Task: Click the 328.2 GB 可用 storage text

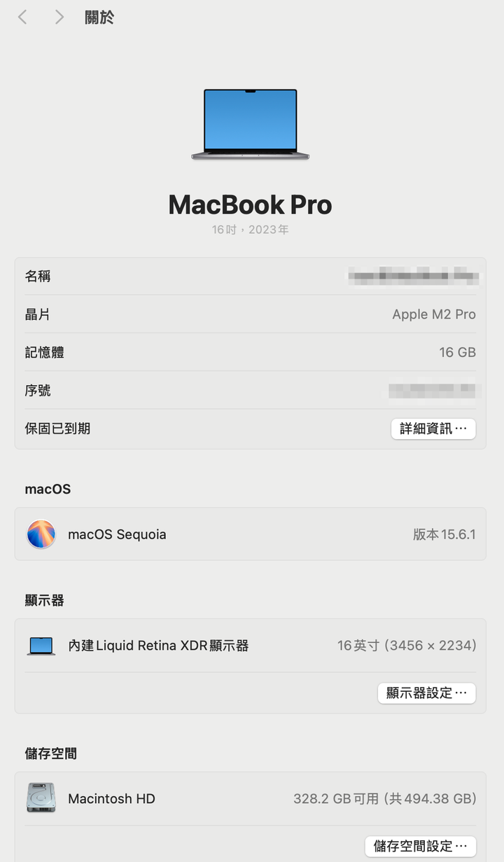Action: tap(336, 798)
